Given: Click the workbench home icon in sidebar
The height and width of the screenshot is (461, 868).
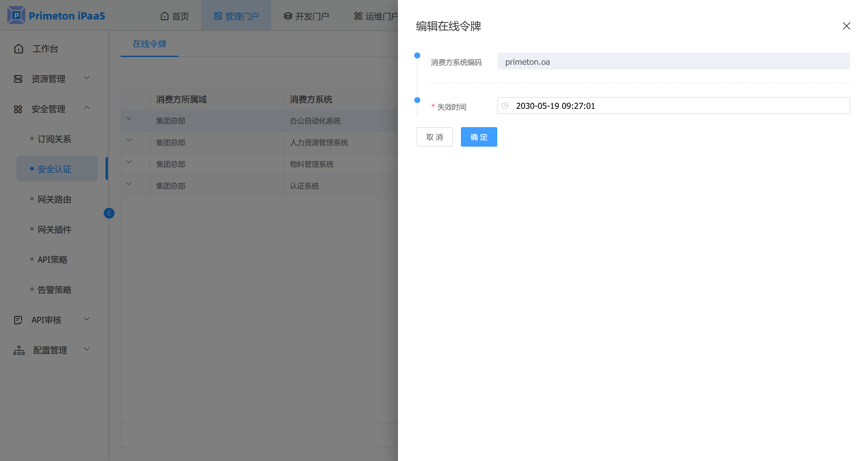Looking at the screenshot, I should [x=18, y=49].
